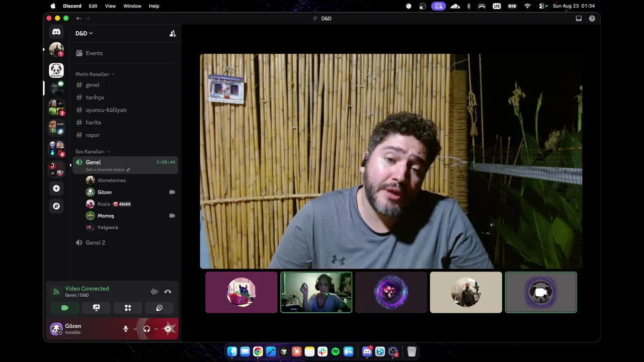Open Finder from the Dock
The width and height of the screenshot is (644, 362).
(232, 352)
